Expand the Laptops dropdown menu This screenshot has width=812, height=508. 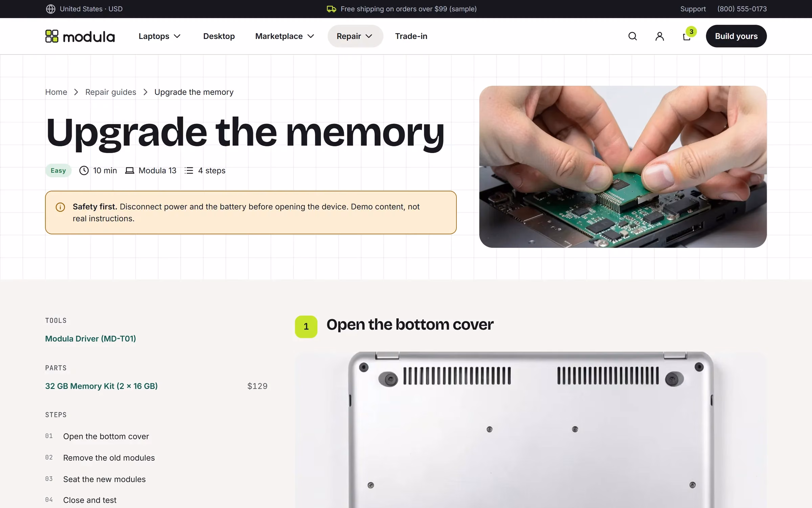159,36
